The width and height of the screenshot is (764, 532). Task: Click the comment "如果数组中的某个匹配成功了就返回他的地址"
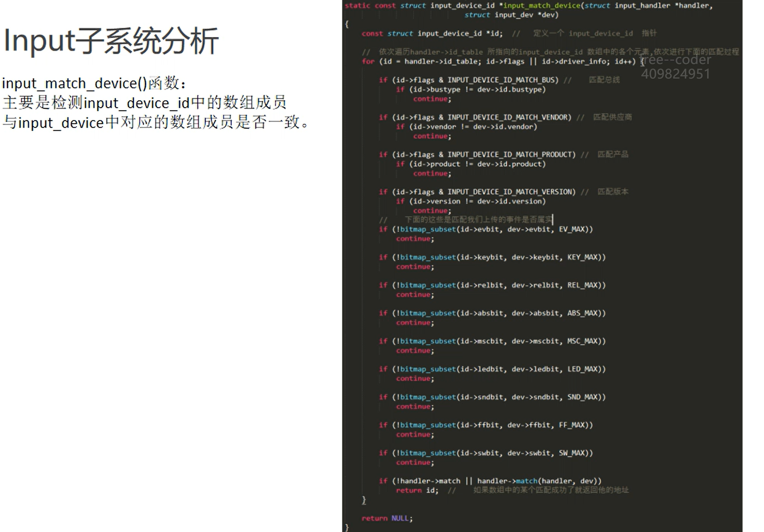click(x=551, y=490)
